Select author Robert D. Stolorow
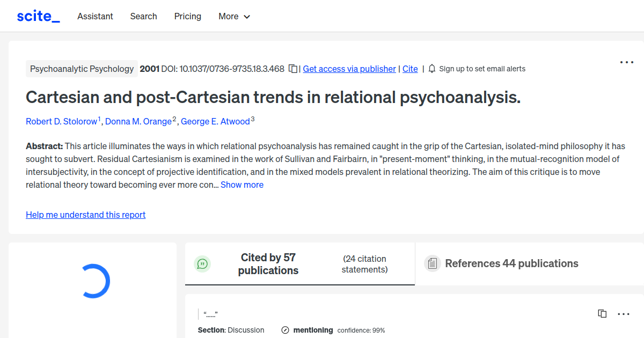This screenshot has height=338, width=644. pyautogui.click(x=62, y=121)
